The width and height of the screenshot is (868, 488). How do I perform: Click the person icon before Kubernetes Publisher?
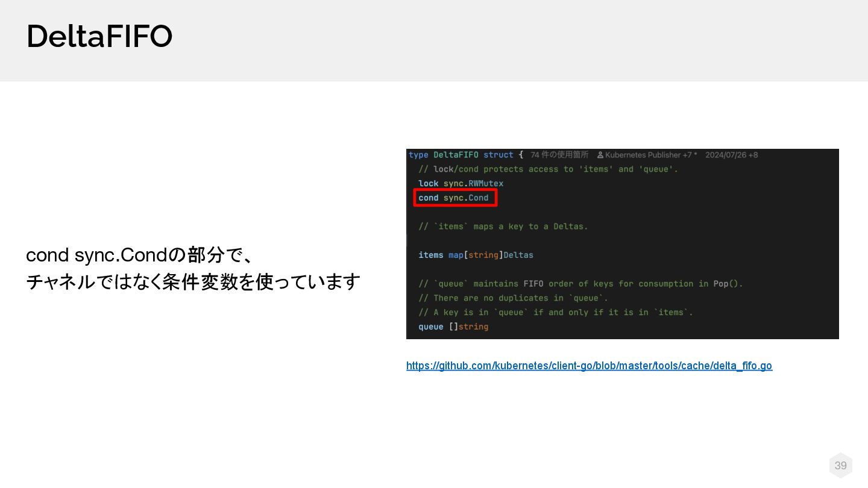pos(600,155)
